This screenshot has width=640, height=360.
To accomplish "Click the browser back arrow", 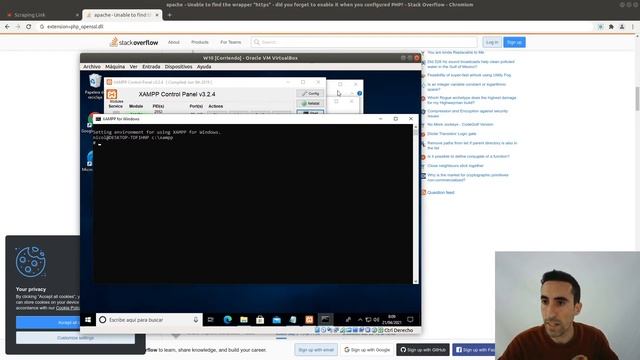I will click(x=7, y=27).
